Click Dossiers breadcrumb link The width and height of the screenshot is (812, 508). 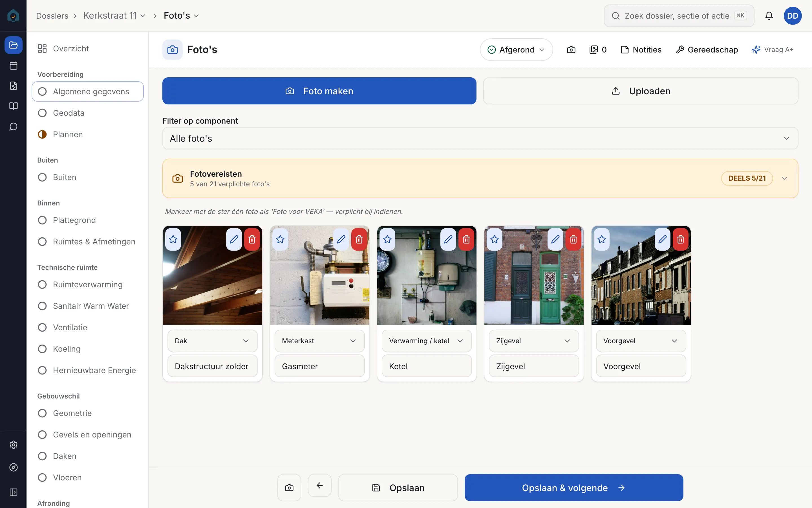coord(52,16)
